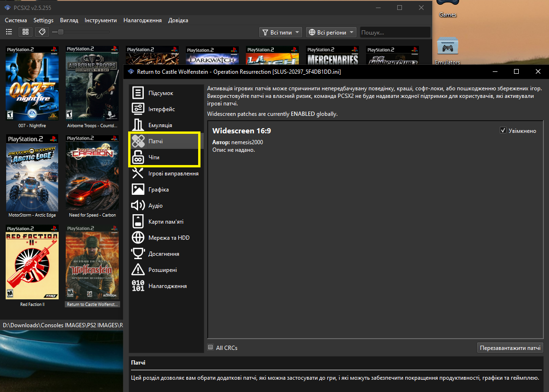Open the Вигляд menu
Viewport: 549px width, 392px height.
click(69, 20)
